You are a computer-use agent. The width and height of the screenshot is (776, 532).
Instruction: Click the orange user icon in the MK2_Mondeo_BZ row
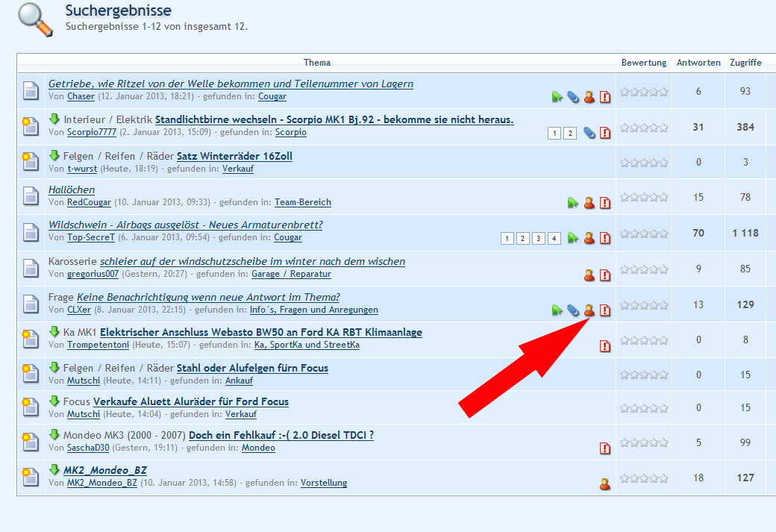click(605, 484)
